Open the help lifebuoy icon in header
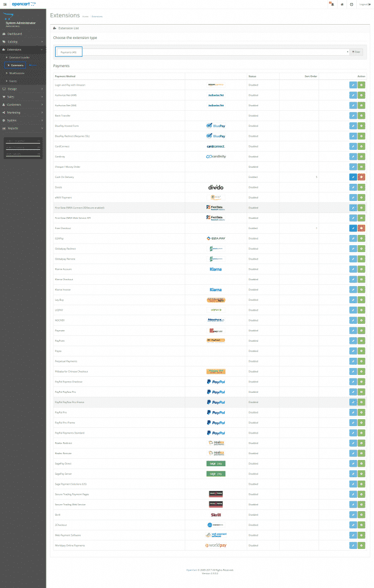Viewport: 374px width, 588px height. point(351,4)
